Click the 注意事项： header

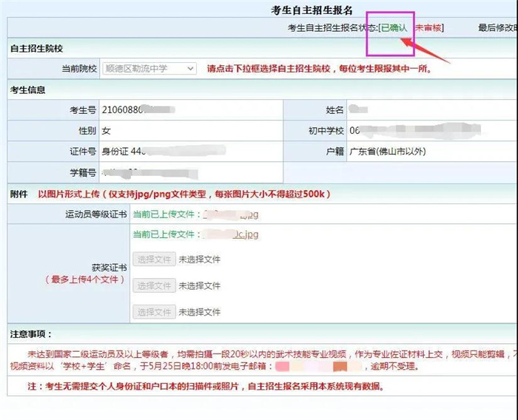coord(31,334)
